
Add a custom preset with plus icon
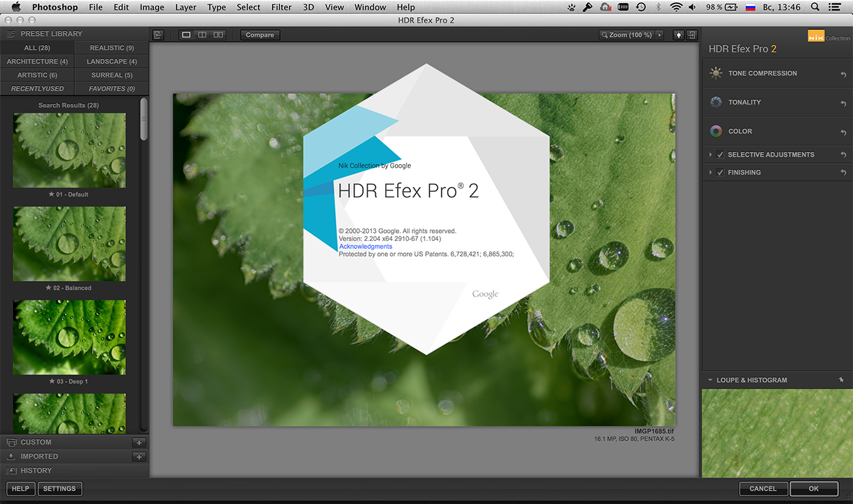(x=139, y=442)
